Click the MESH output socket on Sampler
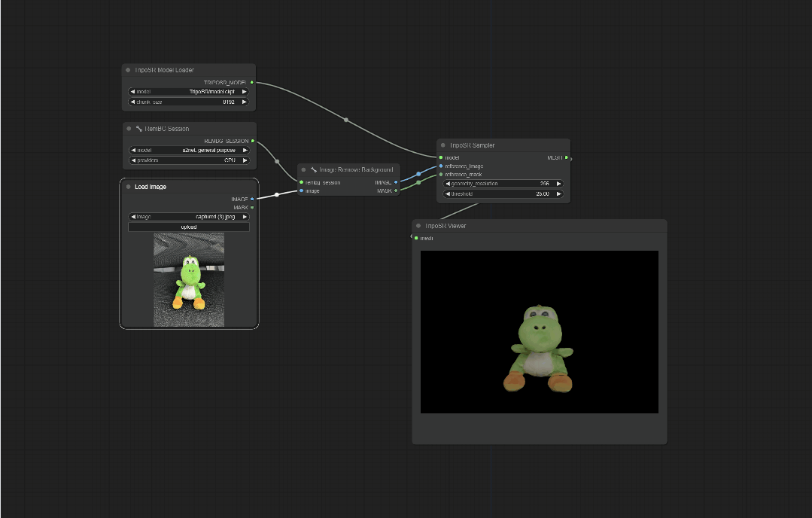This screenshot has width=812, height=518. tap(567, 157)
